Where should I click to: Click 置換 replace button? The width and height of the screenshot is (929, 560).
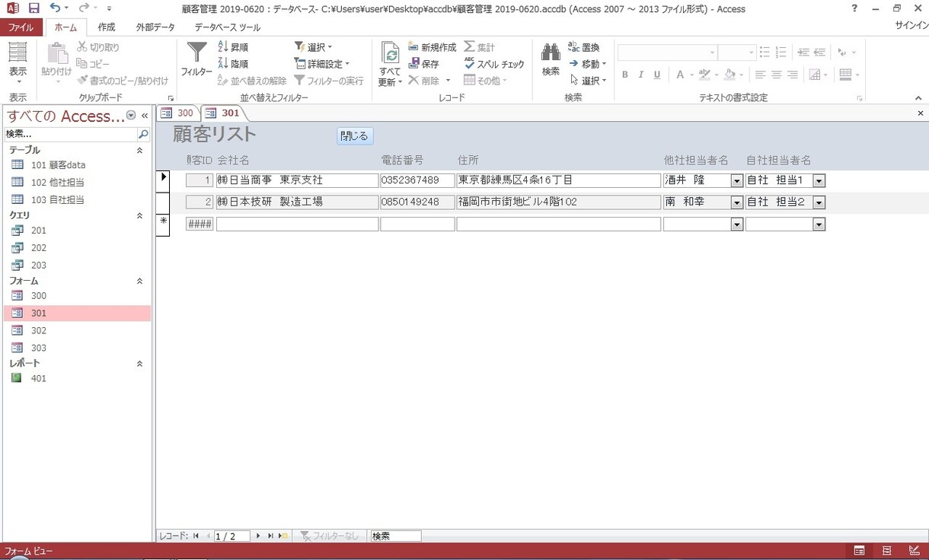point(585,47)
